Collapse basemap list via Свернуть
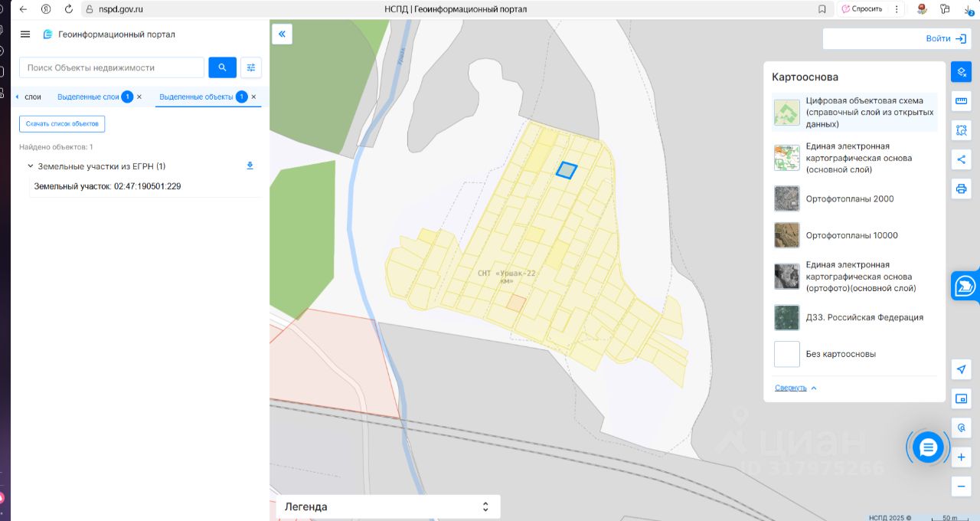Image resolution: width=980 pixels, height=521 pixels. pos(795,388)
